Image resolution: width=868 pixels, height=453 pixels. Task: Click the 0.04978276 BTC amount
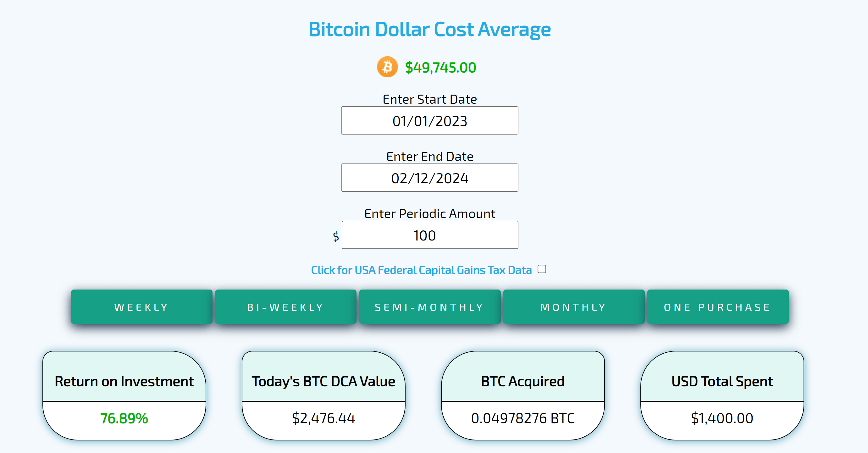(522, 418)
